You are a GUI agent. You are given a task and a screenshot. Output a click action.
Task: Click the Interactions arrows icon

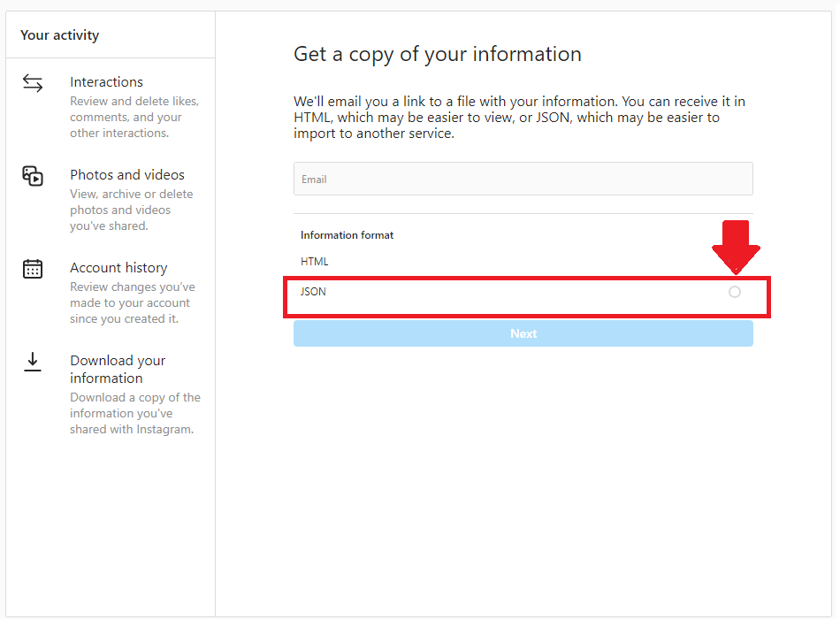click(33, 84)
